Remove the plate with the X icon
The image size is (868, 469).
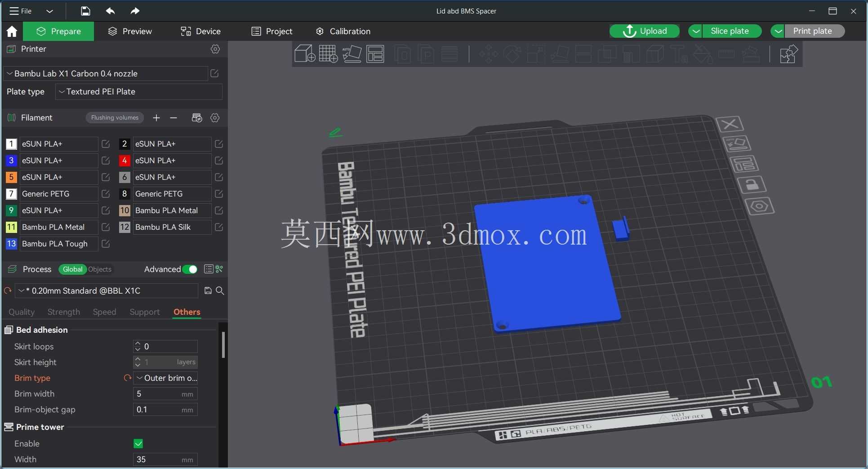tap(729, 124)
